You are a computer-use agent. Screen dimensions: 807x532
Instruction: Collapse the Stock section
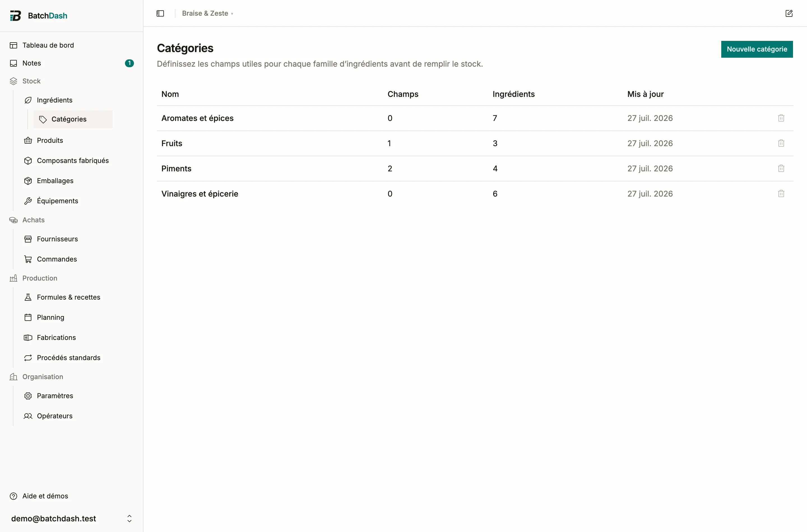coord(31,81)
